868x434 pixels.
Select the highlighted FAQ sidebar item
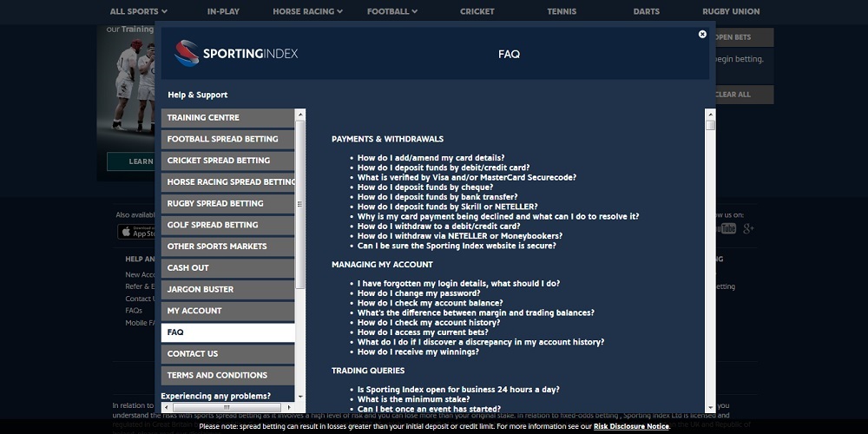(228, 332)
